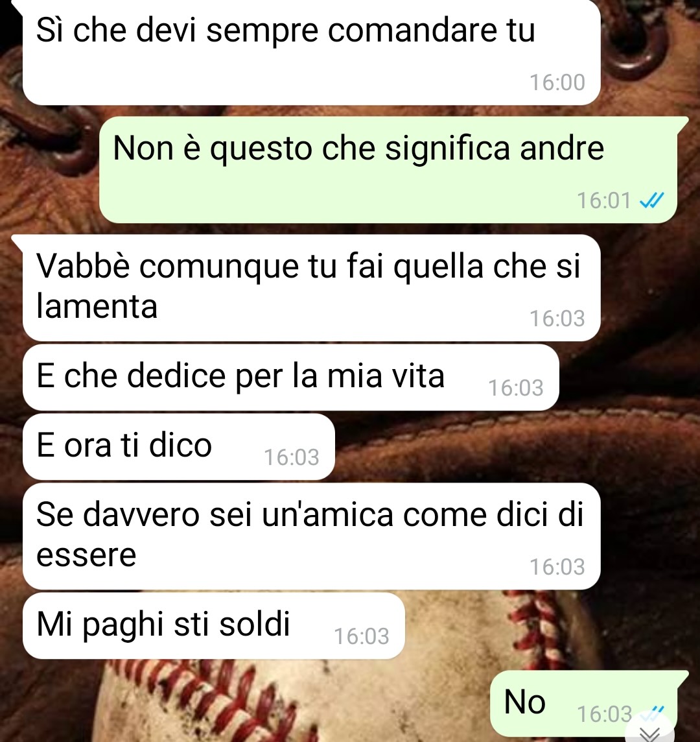Tap the 'E ora ti dico' message

[179, 447]
